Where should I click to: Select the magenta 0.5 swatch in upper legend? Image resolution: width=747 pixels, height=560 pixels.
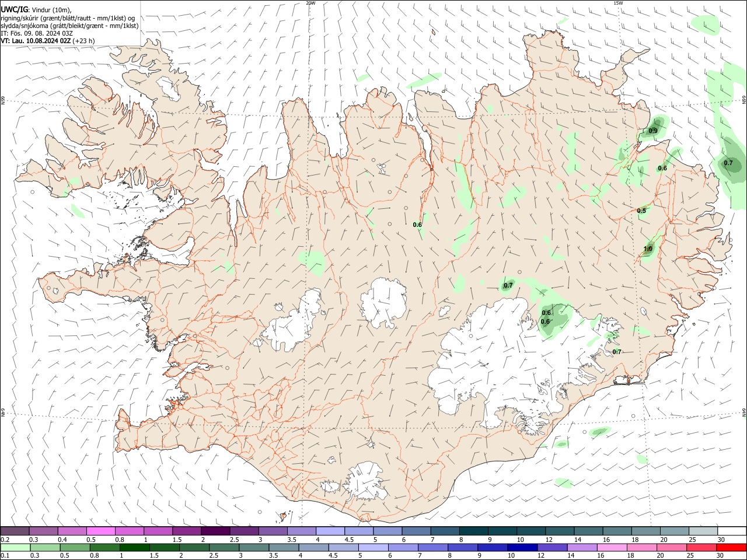tap(101, 531)
